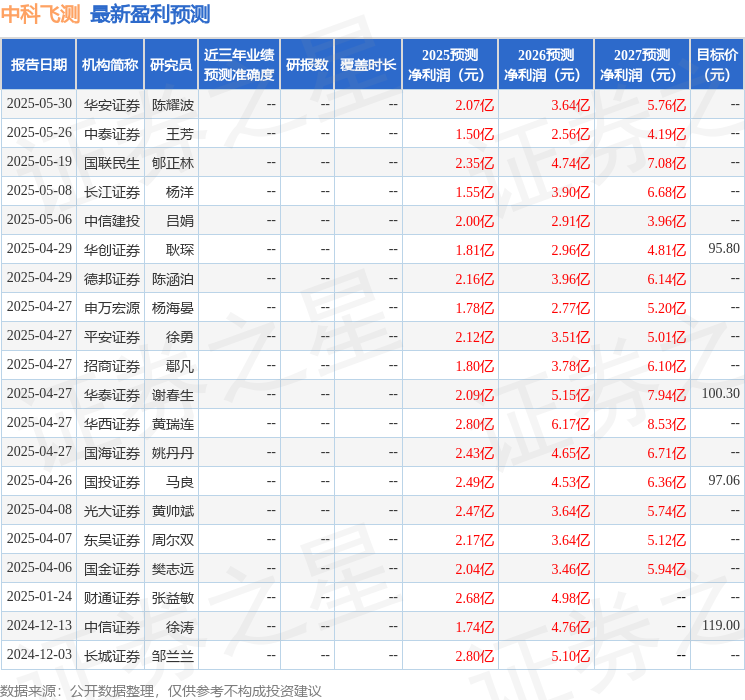
Task: Click the 中科飞测 title text
Action: point(41,15)
